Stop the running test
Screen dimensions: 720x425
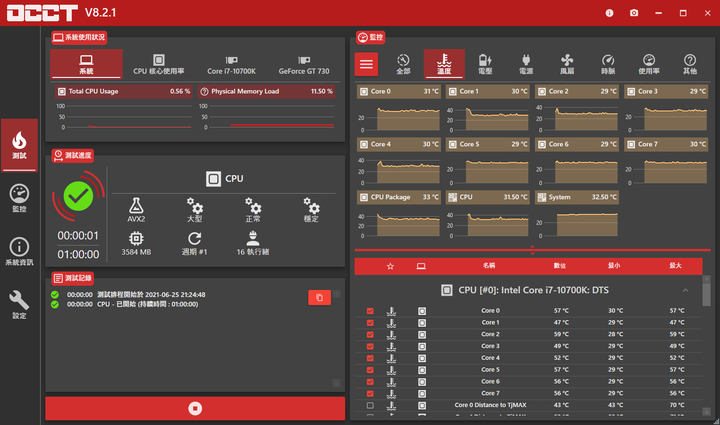[195, 408]
